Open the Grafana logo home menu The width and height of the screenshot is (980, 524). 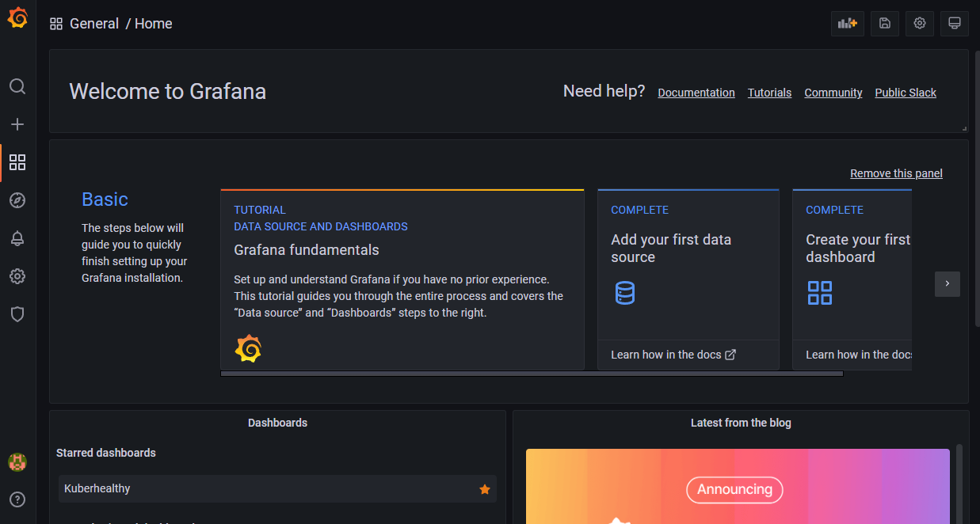[x=17, y=18]
